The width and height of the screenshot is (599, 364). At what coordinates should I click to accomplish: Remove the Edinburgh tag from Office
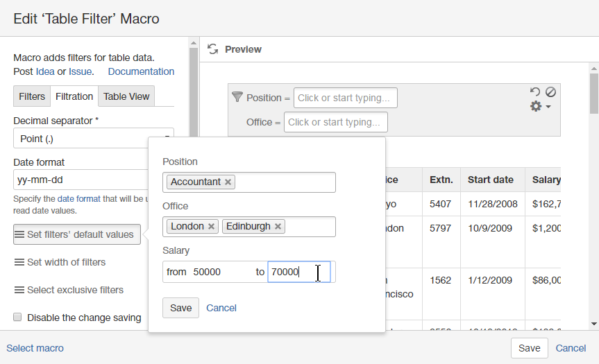(278, 227)
